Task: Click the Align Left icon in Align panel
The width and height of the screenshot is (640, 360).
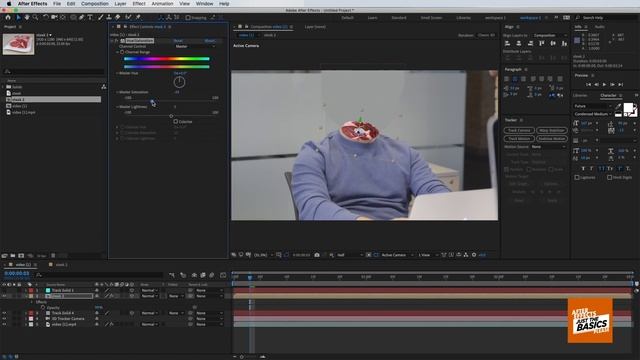Action: click(x=507, y=43)
